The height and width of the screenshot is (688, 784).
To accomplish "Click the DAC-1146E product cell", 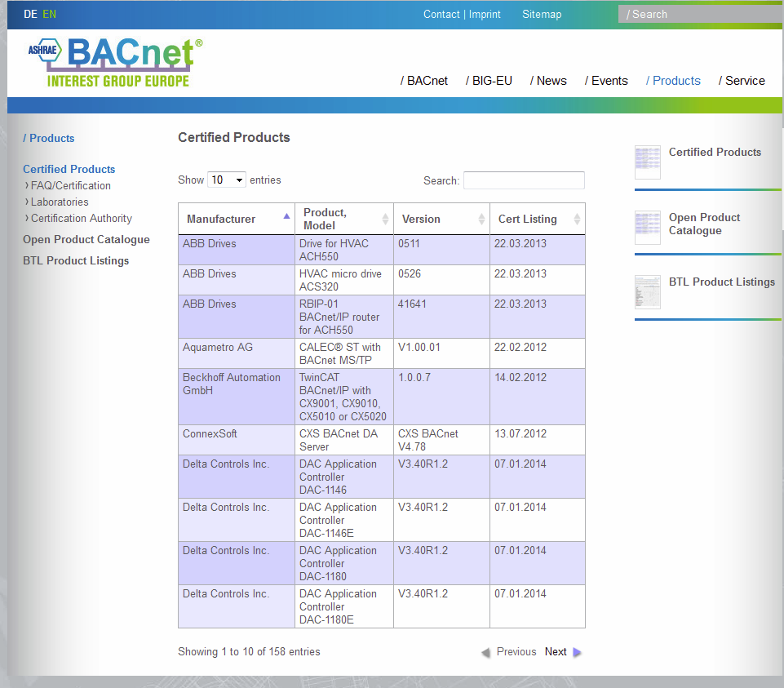I will pos(344,520).
